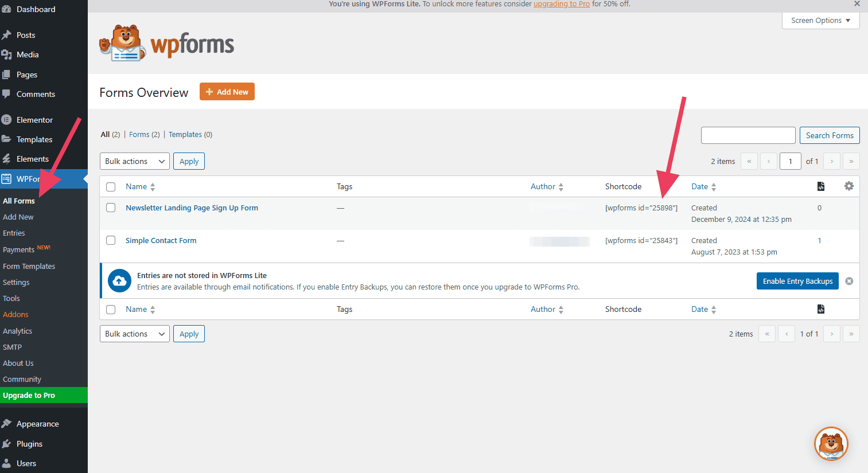The width and height of the screenshot is (868, 473).
Task: Go to previous page in top pagination
Action: point(769,161)
